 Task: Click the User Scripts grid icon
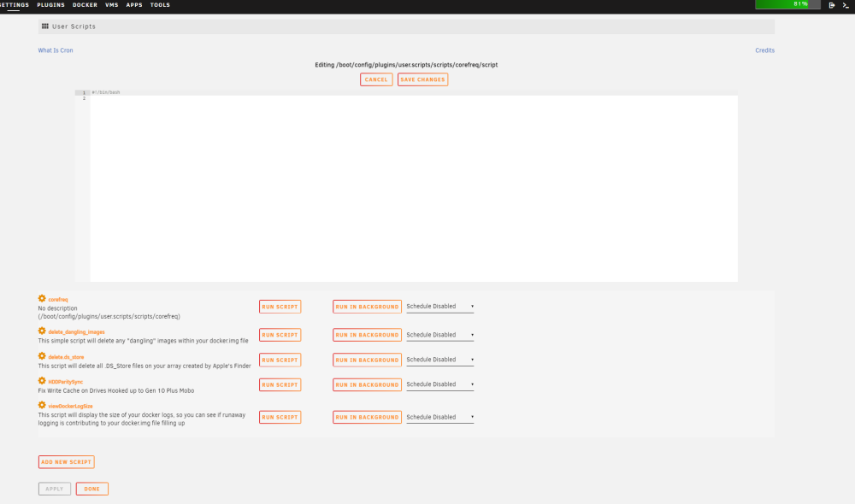point(45,26)
